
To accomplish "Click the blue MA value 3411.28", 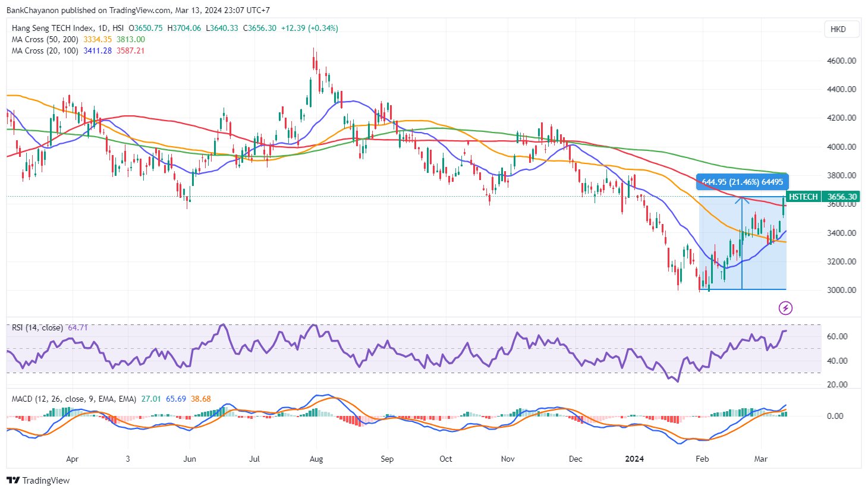I will click(x=98, y=51).
